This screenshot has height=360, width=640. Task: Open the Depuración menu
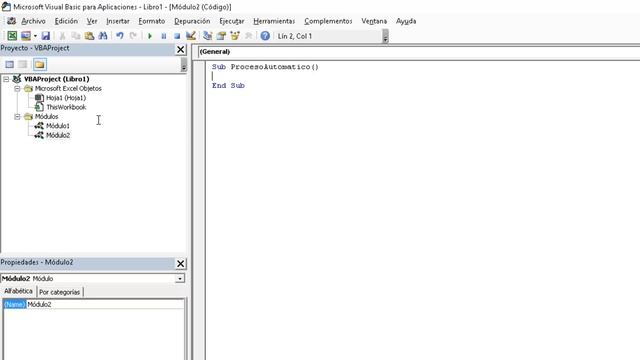point(192,21)
